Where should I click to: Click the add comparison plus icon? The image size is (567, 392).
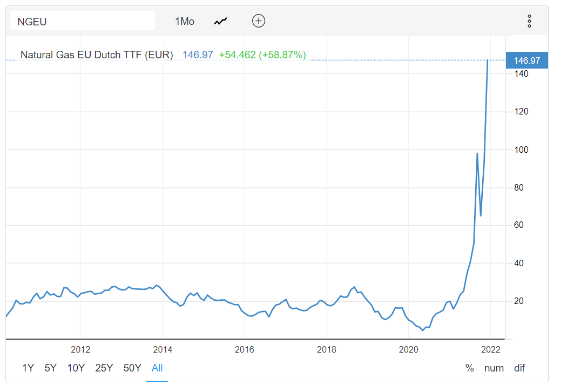point(259,21)
